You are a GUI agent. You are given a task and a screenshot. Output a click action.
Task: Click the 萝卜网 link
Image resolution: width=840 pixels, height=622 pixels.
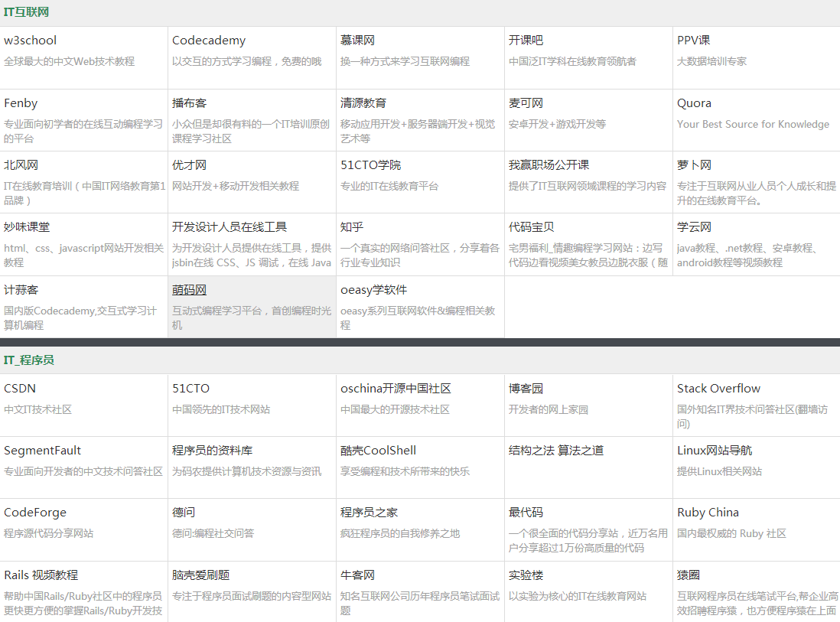pos(693,164)
